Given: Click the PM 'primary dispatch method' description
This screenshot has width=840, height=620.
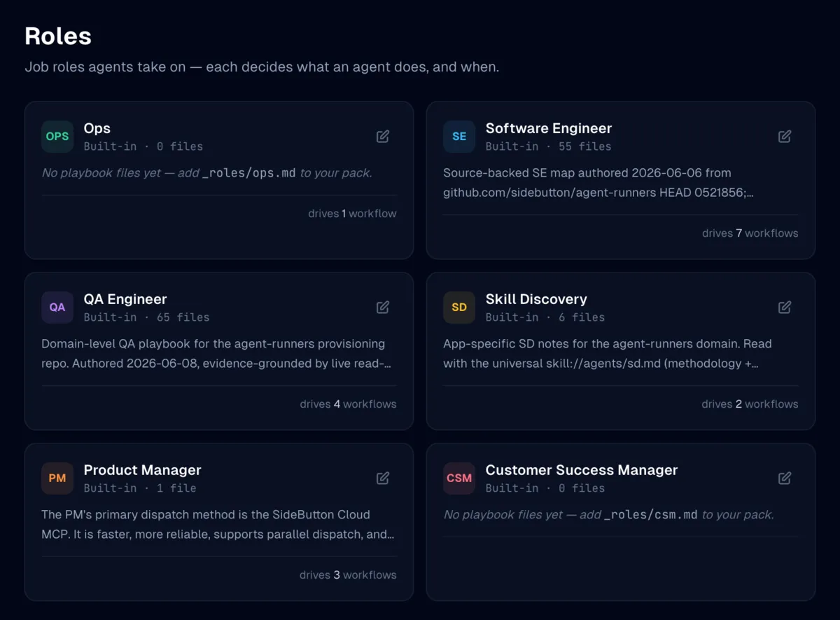Looking at the screenshot, I should pos(218,525).
